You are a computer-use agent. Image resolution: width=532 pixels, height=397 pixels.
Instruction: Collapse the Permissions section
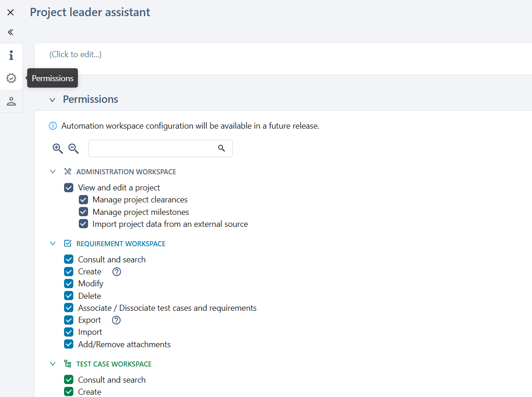click(x=52, y=100)
